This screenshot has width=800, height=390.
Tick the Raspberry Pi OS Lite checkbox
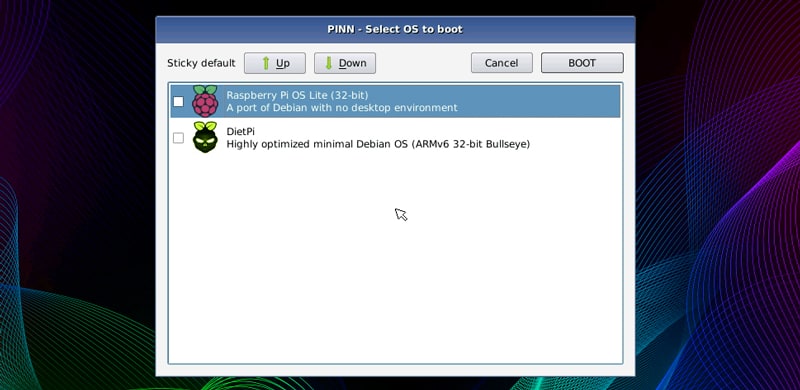click(x=179, y=102)
